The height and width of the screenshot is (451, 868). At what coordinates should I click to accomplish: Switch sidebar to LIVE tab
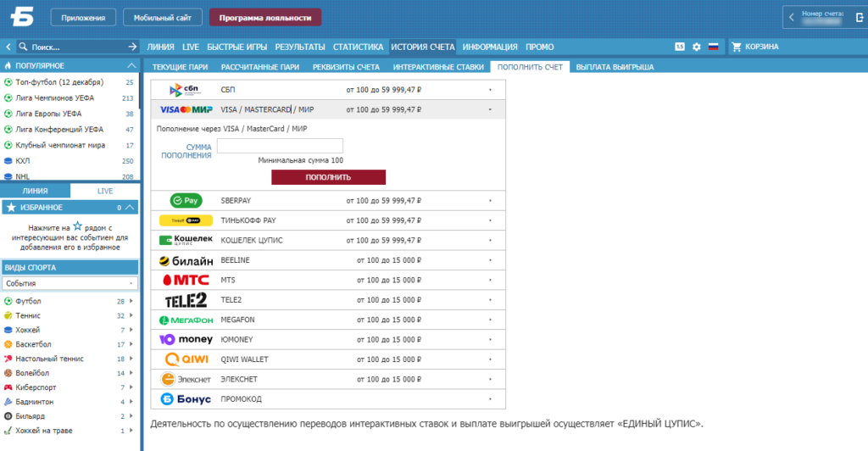pos(105,191)
